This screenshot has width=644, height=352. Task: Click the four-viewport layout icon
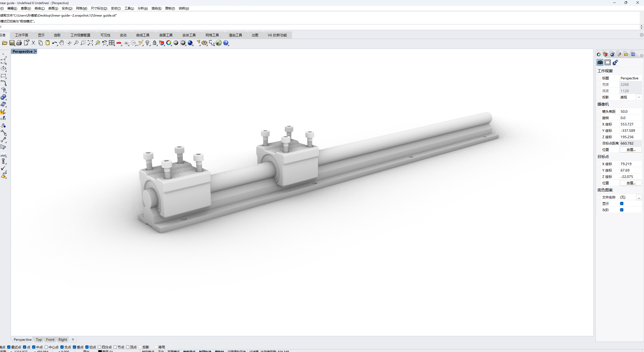[112, 43]
